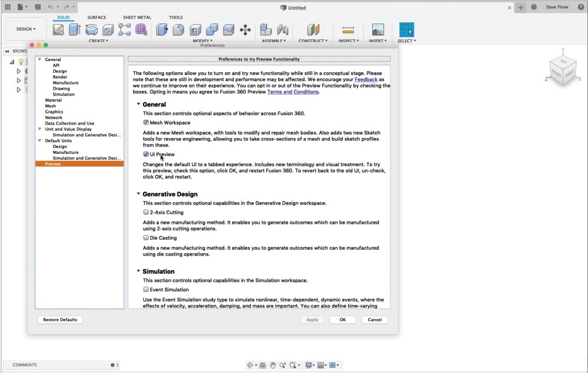Viewport: 588px width, 373px height.
Task: Collapse the Generative Design section
Action: [x=138, y=194]
